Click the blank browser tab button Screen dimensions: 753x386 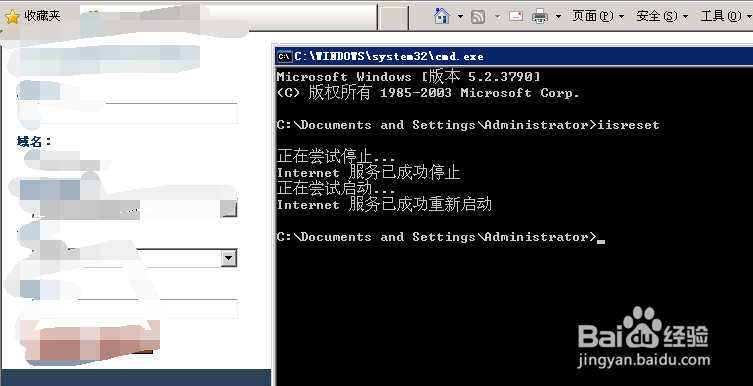[x=394, y=17]
